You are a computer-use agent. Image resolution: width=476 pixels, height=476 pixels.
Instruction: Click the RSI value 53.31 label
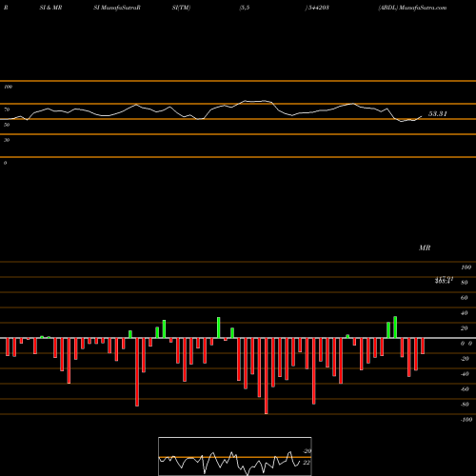click(x=438, y=113)
